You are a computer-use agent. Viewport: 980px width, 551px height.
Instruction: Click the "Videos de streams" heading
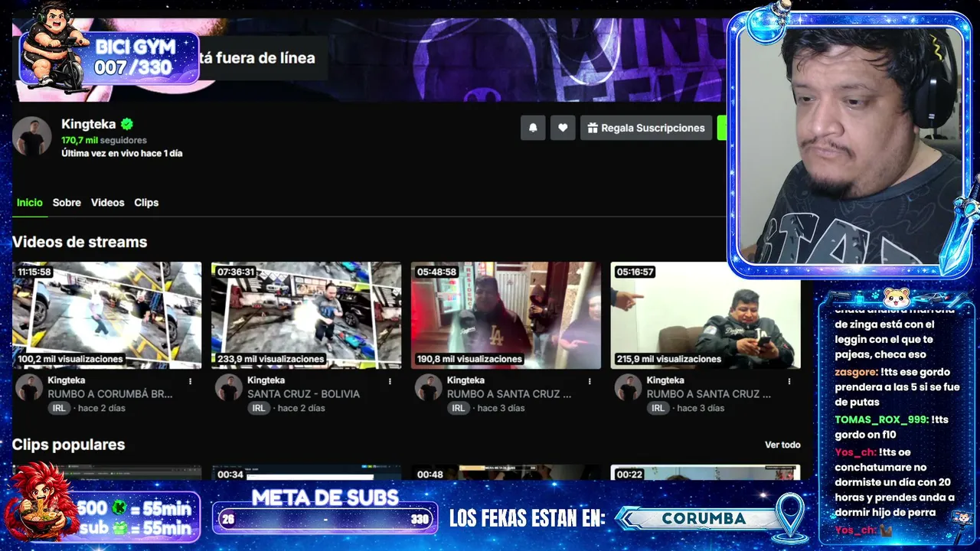[80, 242]
